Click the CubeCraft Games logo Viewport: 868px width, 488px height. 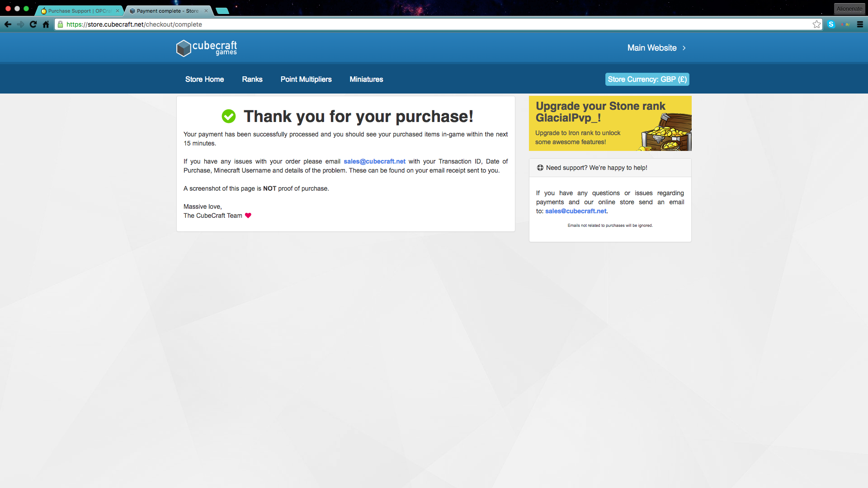coord(207,48)
